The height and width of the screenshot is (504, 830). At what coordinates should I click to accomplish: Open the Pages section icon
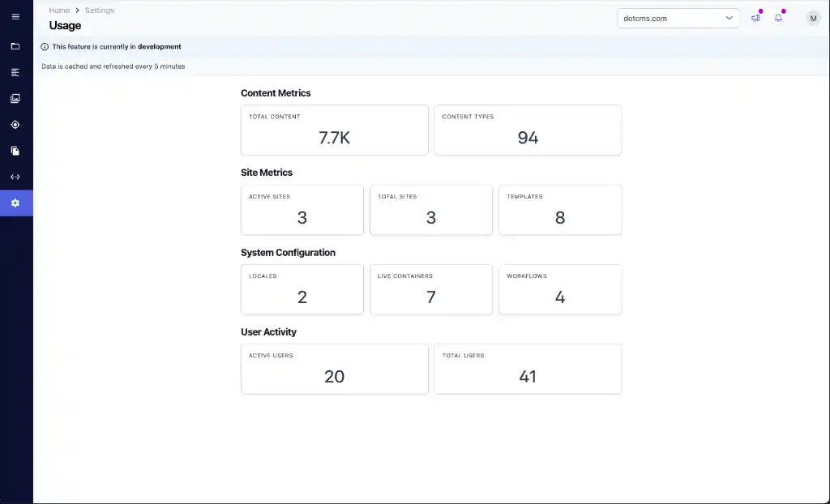point(16,98)
